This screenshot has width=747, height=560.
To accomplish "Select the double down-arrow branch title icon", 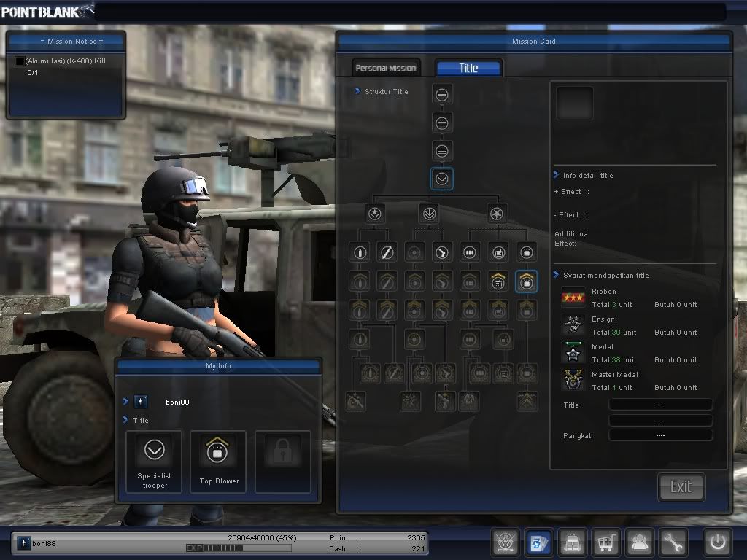I will click(x=429, y=214).
